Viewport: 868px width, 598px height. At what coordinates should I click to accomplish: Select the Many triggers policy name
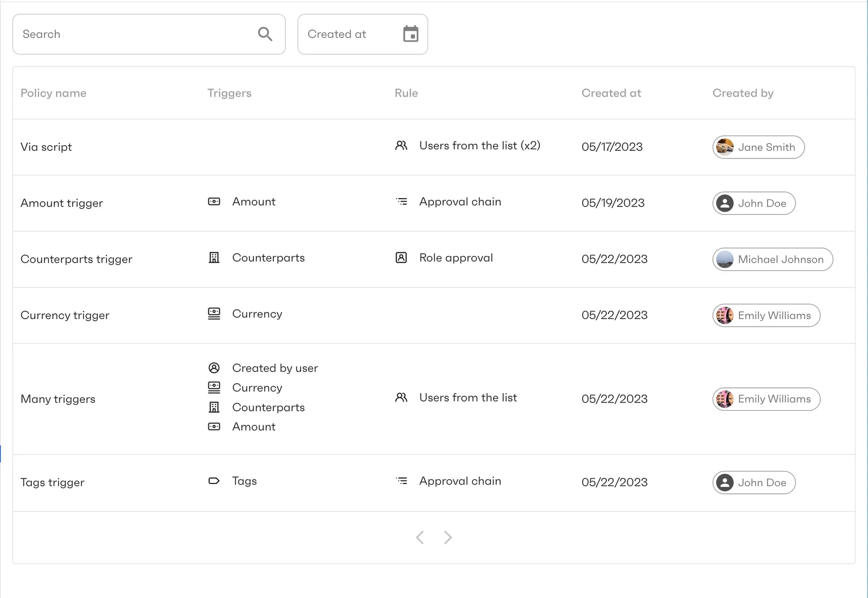click(58, 399)
